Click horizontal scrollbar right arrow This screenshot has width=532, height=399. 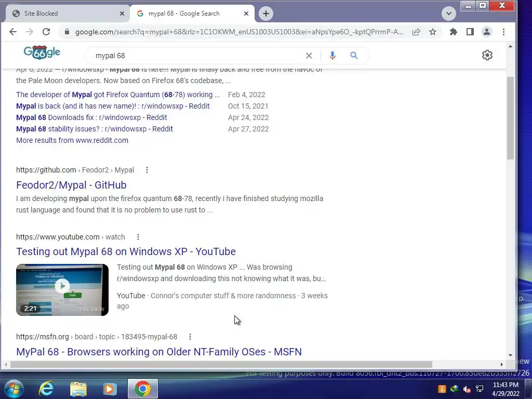(502, 364)
